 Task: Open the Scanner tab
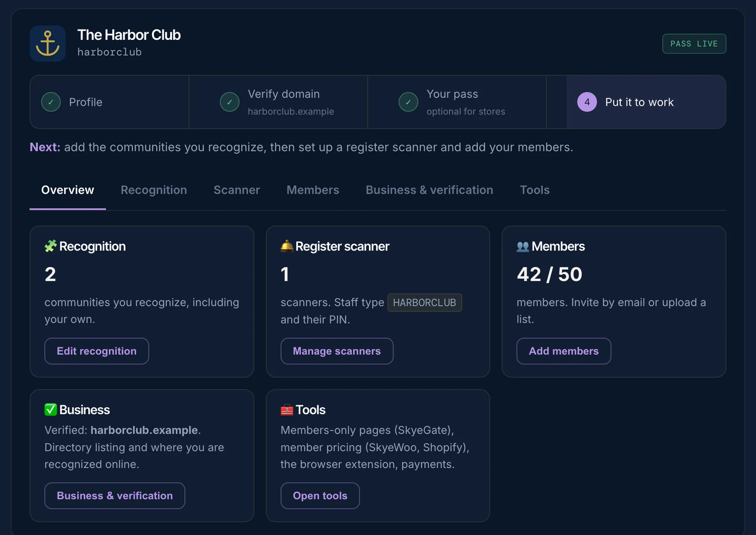(x=237, y=190)
